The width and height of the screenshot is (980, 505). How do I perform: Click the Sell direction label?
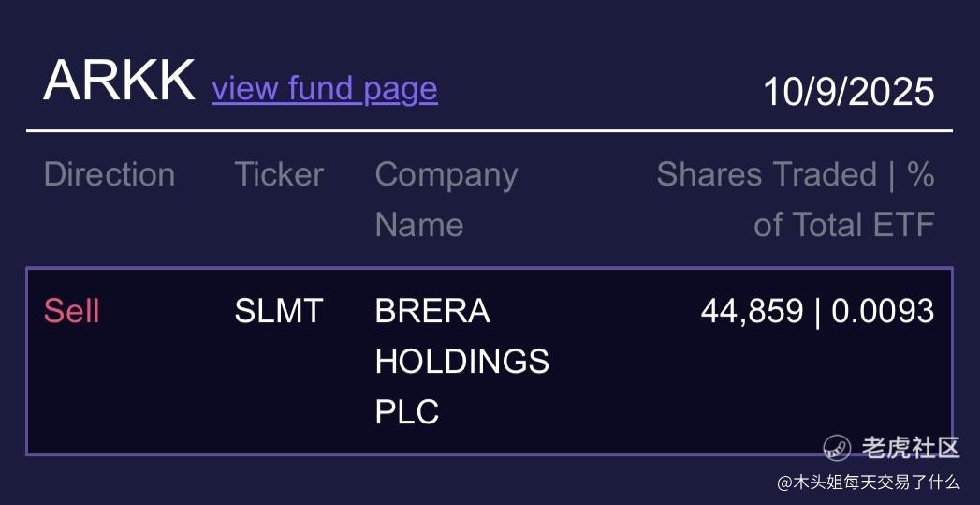coord(71,311)
